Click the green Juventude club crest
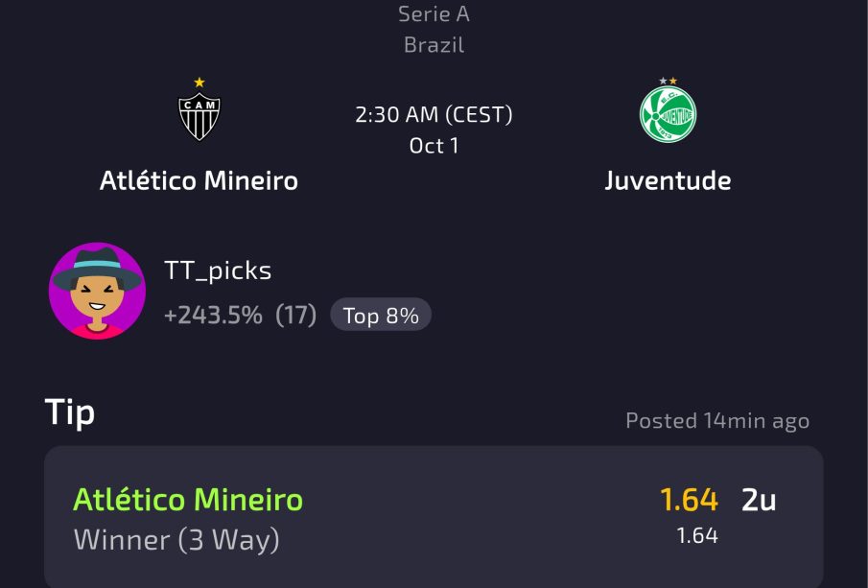Image resolution: width=868 pixels, height=588 pixels. click(x=668, y=114)
